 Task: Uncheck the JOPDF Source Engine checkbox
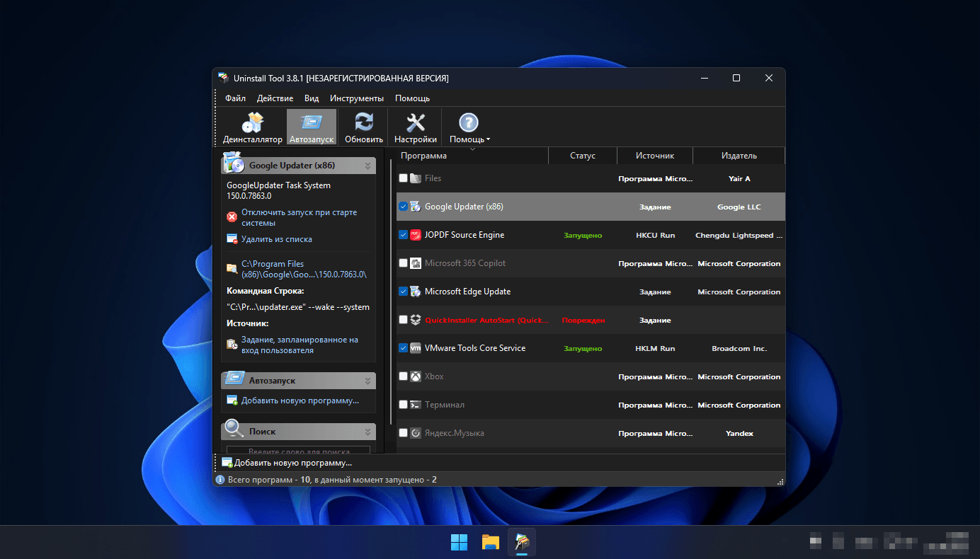[403, 235]
